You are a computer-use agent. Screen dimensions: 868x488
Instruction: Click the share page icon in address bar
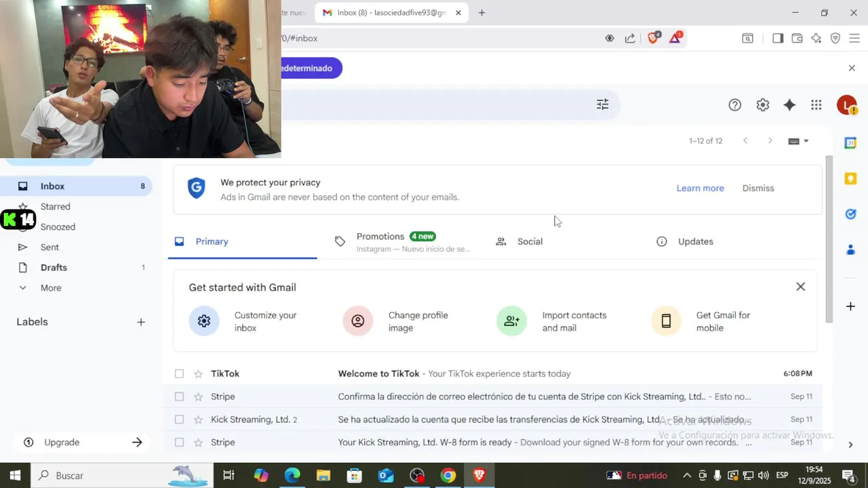(x=630, y=38)
